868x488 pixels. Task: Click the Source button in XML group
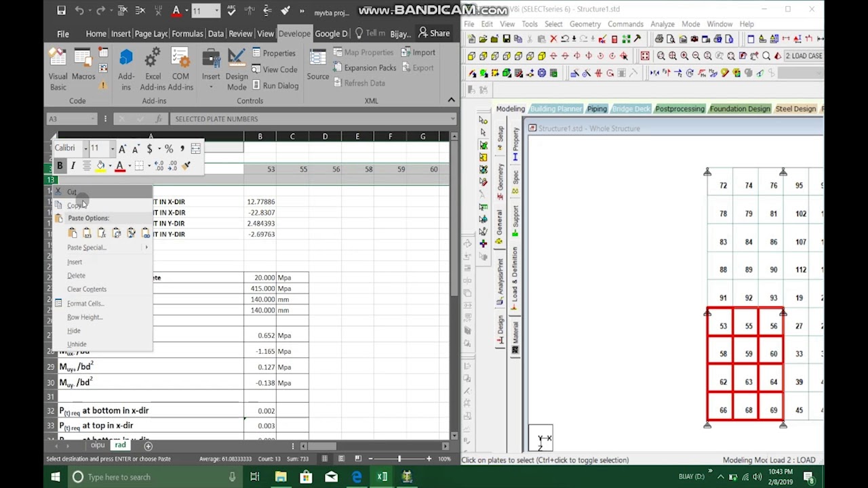coord(317,65)
